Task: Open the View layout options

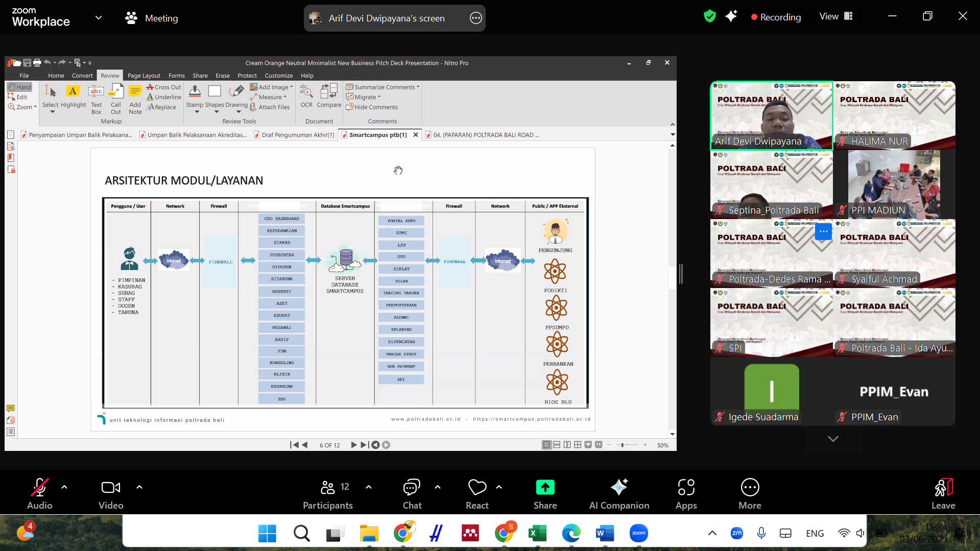Action: (x=836, y=16)
